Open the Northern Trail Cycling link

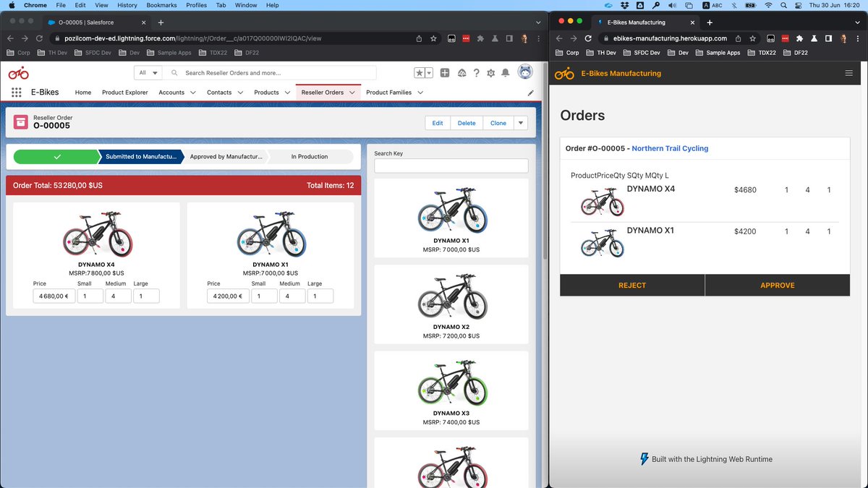670,148
